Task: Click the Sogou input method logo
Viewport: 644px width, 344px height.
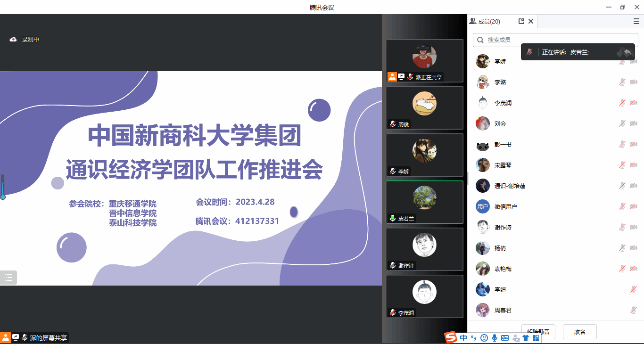Action: (x=451, y=337)
